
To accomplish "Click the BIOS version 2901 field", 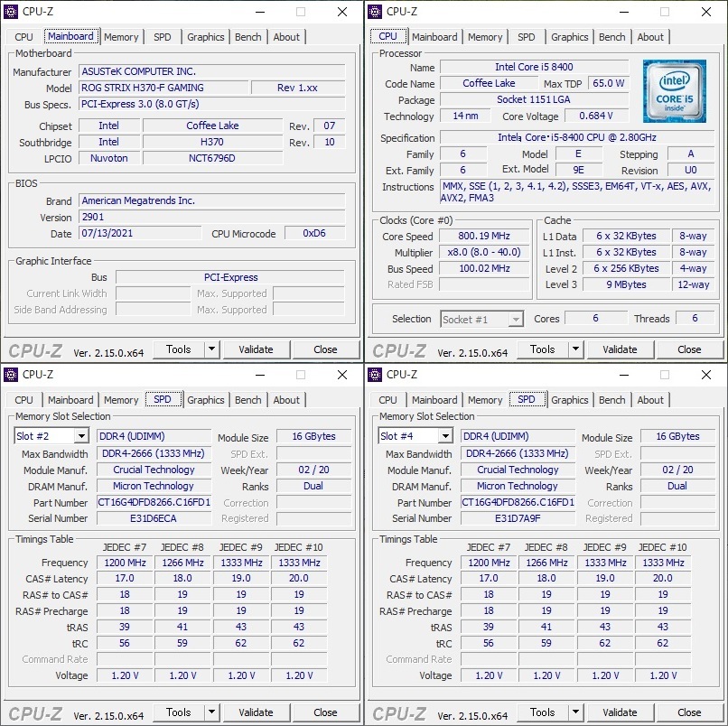I will click(x=212, y=217).
